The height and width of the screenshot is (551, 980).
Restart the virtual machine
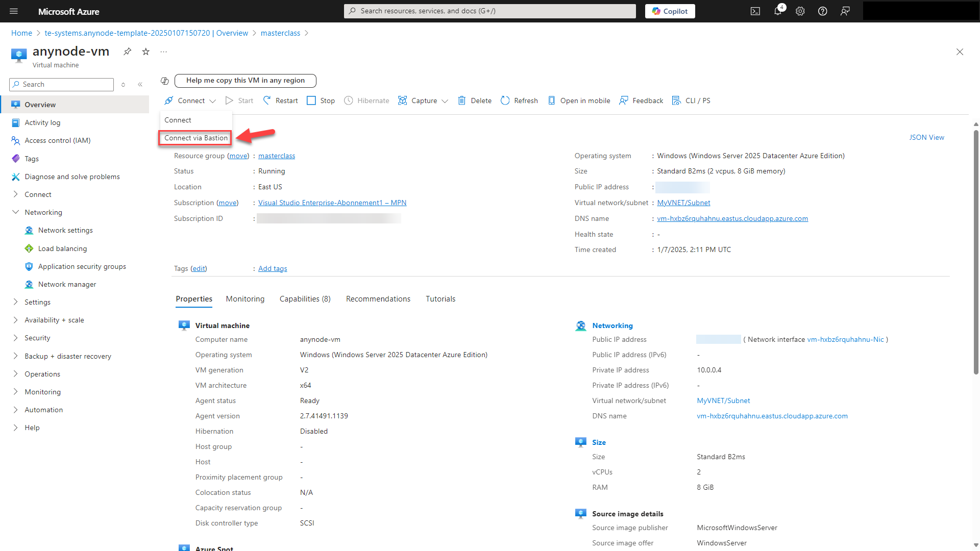tap(280, 101)
